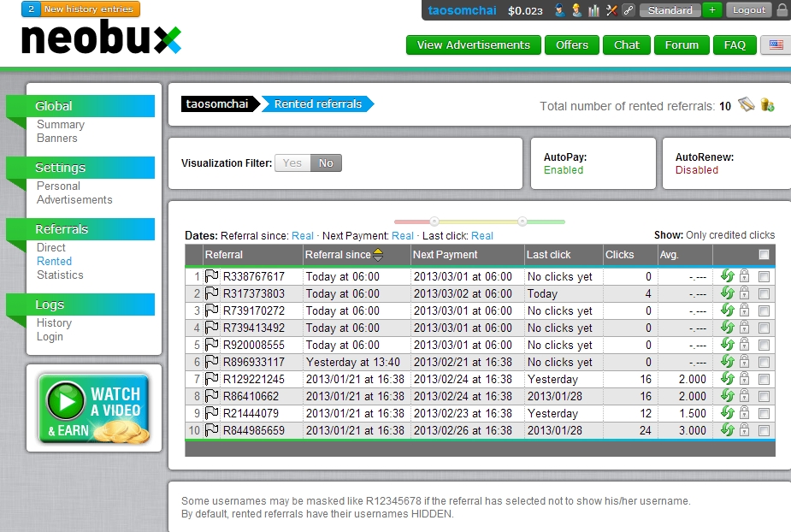
Task: Click green recycle arrows for R739170272
Action: [727, 310]
